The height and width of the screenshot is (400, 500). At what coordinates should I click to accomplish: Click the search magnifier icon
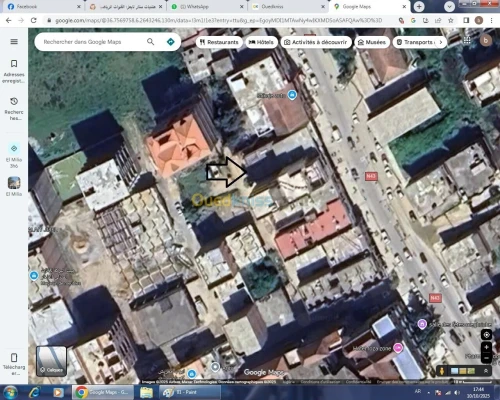tap(151, 42)
